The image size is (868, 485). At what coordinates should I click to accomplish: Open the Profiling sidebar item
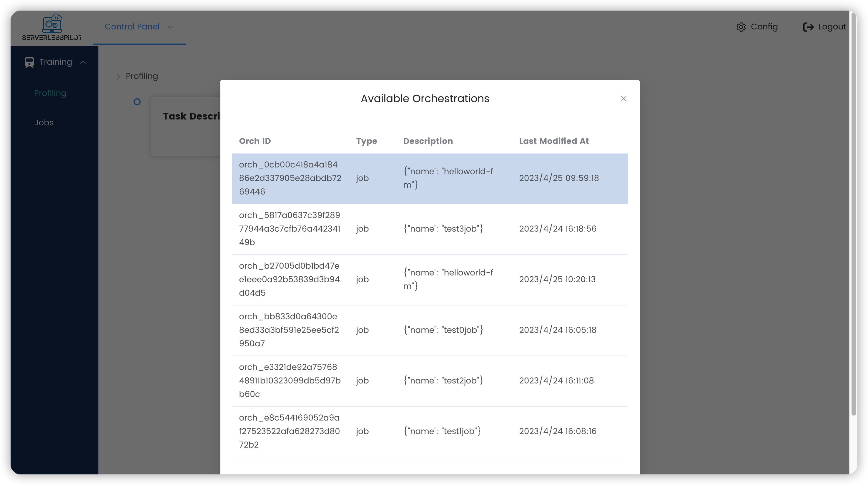[50, 93]
